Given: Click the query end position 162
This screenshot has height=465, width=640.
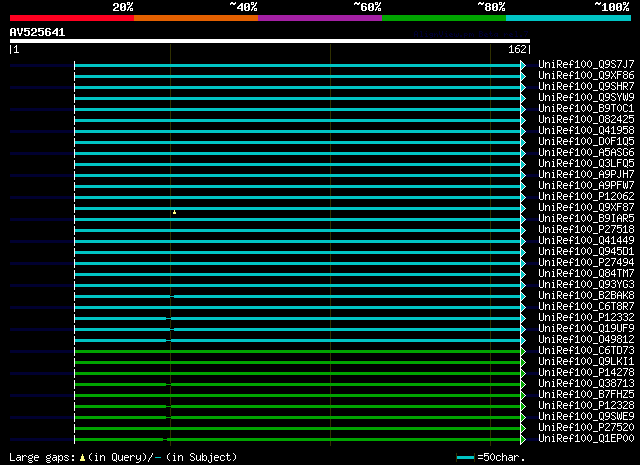Looking at the screenshot, I should pos(517,49).
